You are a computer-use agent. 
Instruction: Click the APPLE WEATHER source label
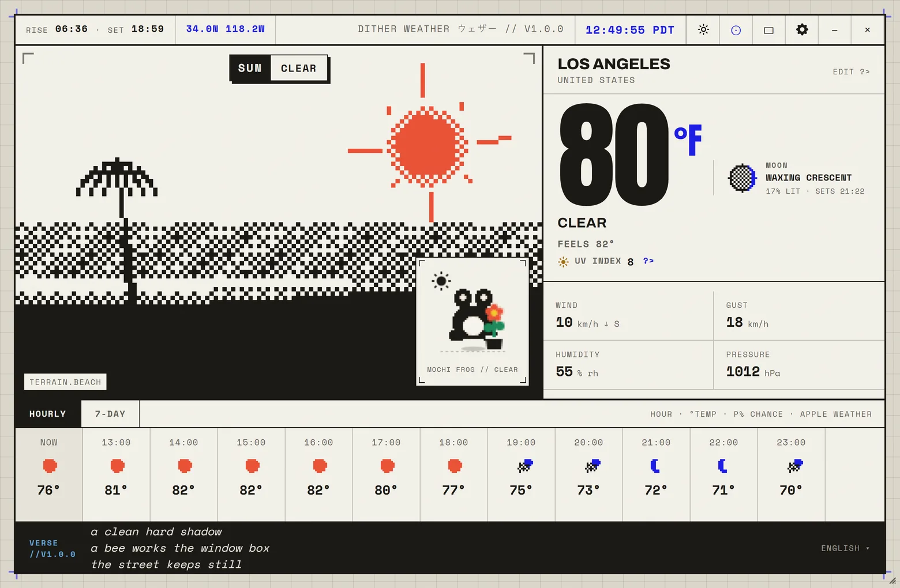click(x=836, y=414)
